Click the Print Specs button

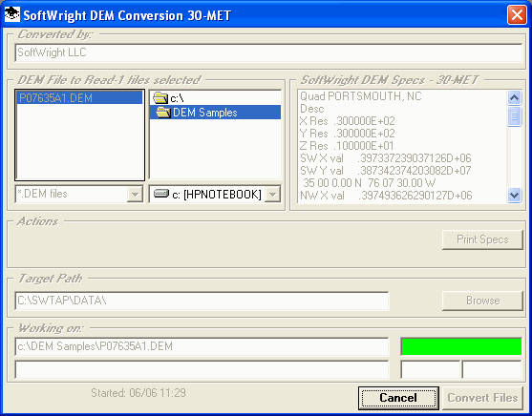click(x=482, y=239)
